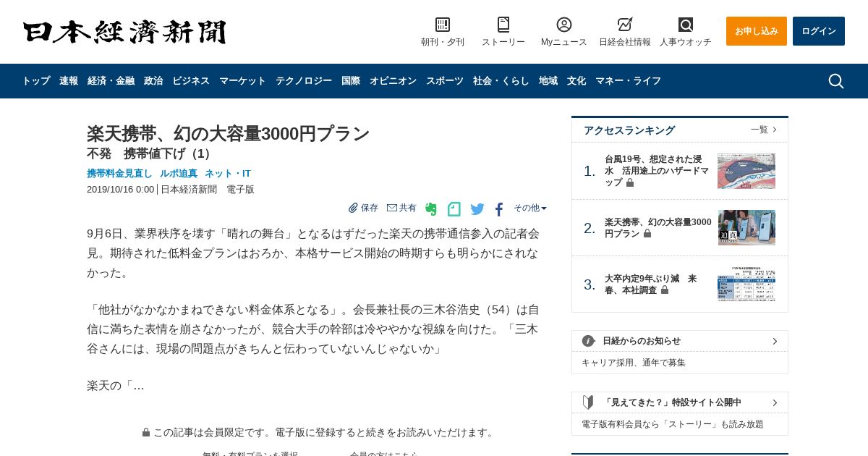
Task: Select 速報 in the navigation bar
Action: [69, 81]
